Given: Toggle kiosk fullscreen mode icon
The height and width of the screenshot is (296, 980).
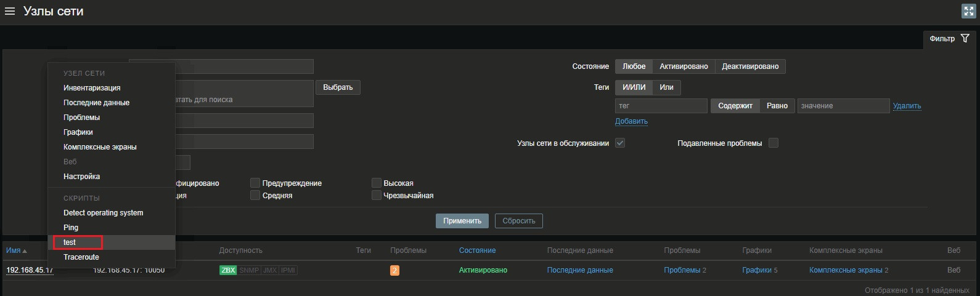Looking at the screenshot, I should (968, 11).
